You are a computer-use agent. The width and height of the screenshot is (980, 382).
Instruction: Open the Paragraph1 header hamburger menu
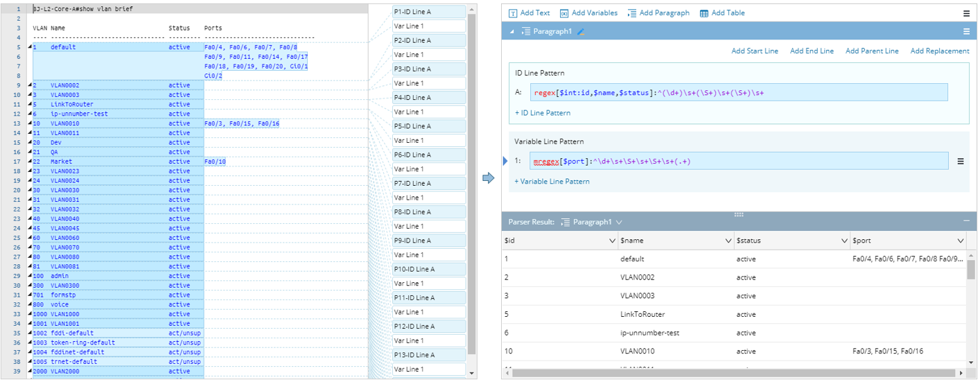tap(966, 31)
